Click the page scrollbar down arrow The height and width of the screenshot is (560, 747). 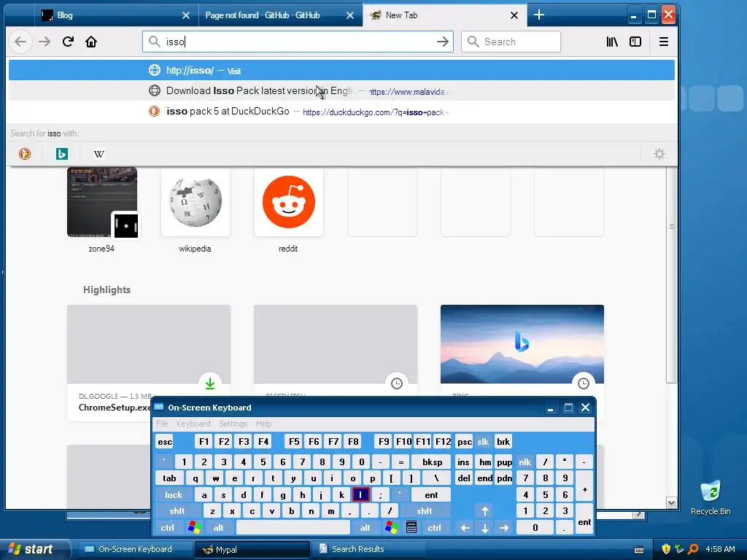(671, 502)
